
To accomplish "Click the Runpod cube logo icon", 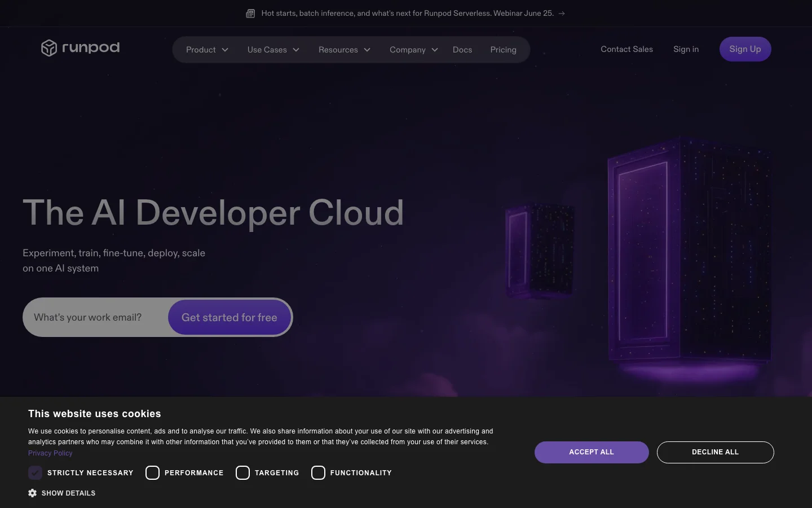I will click(x=49, y=48).
